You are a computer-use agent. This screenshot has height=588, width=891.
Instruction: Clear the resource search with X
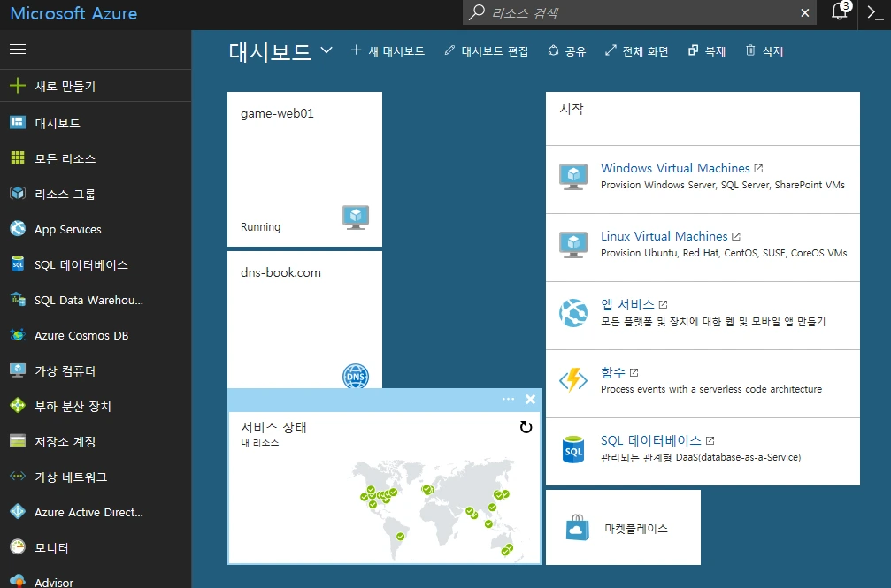(804, 12)
